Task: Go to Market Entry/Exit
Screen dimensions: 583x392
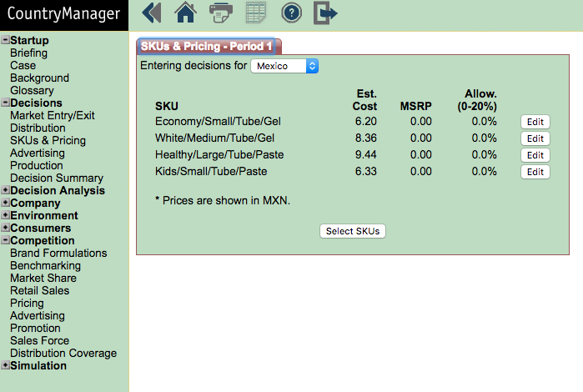Action: [53, 115]
